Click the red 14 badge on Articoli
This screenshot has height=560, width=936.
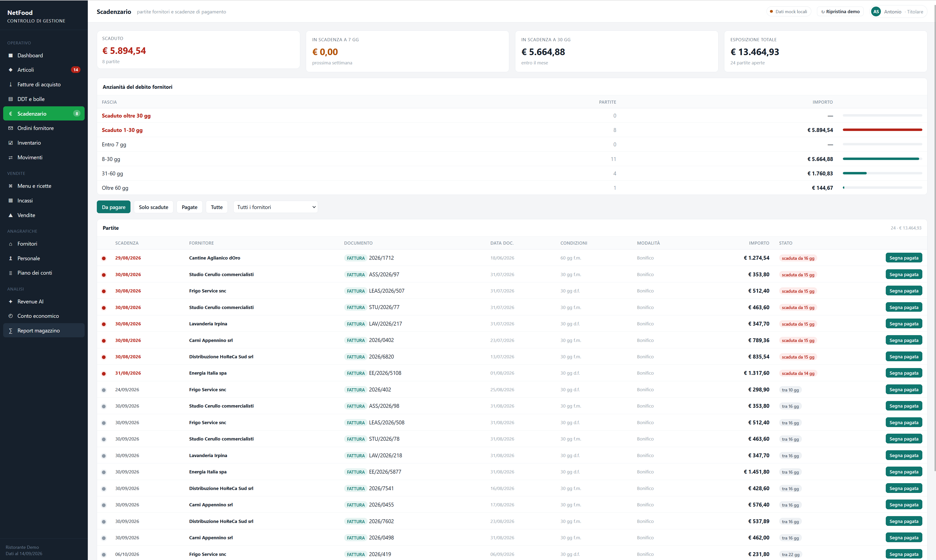[x=76, y=70]
